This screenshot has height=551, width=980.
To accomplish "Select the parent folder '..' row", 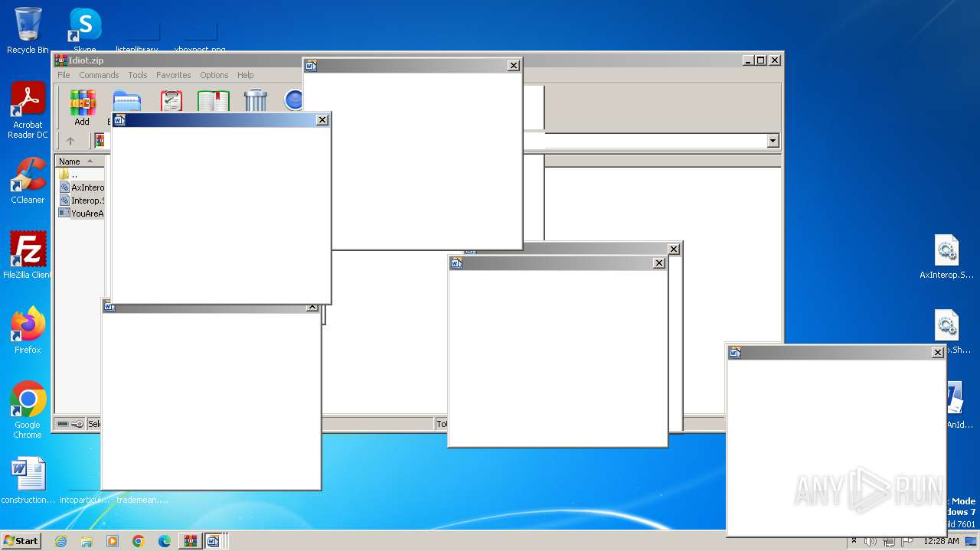I will pos(81,174).
